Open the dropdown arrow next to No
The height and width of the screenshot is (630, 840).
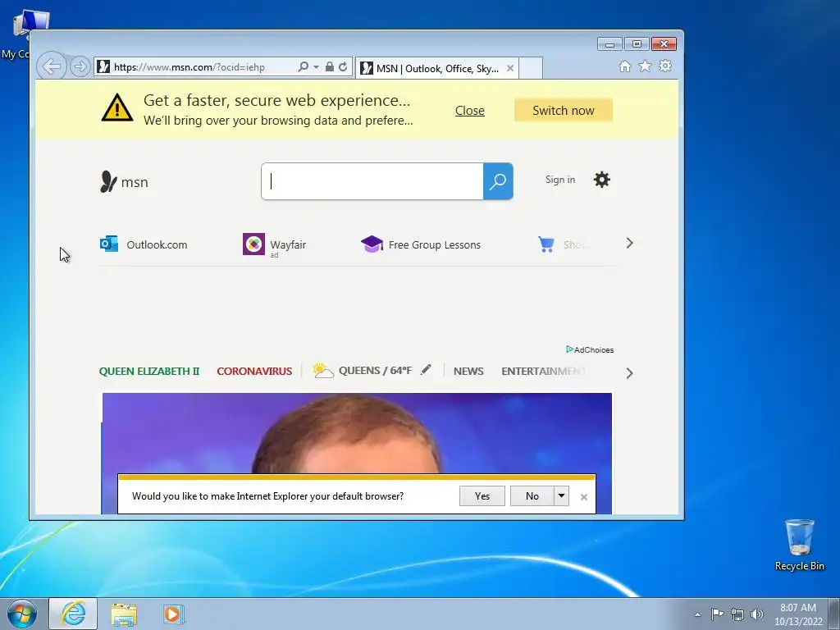(561, 496)
